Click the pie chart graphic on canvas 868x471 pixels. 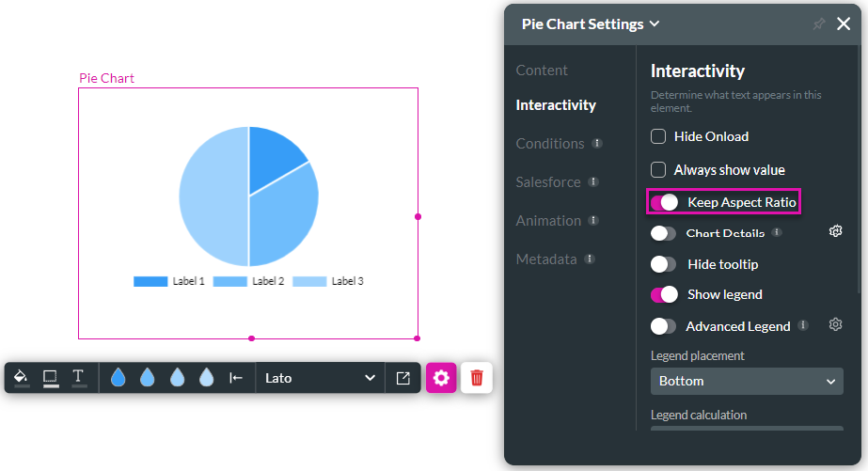pyautogui.click(x=248, y=196)
